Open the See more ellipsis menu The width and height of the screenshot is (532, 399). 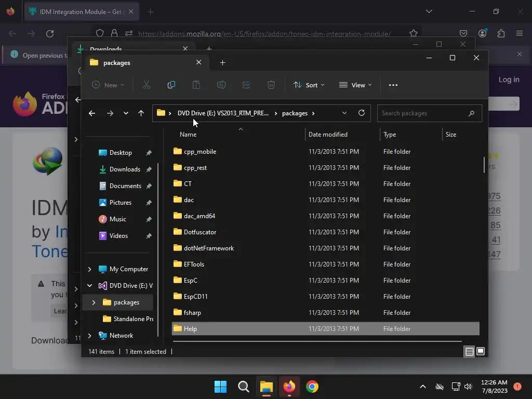[x=393, y=85]
